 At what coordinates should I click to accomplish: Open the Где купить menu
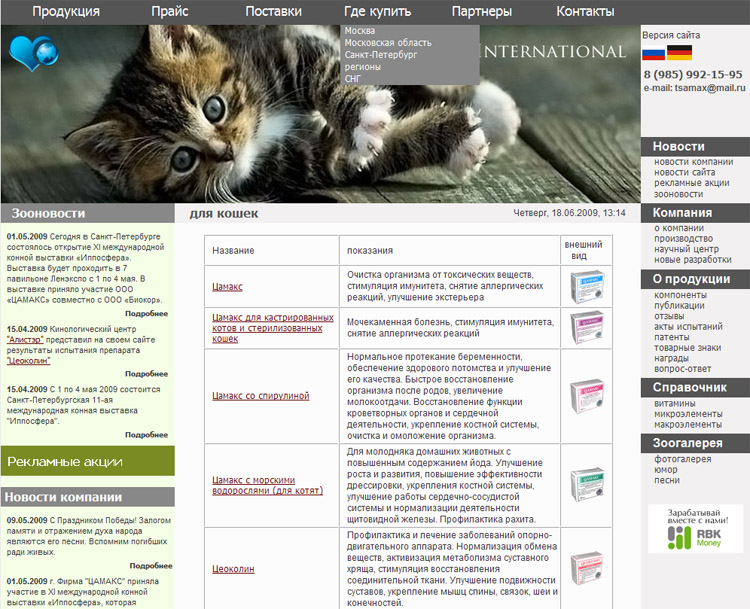click(x=377, y=11)
